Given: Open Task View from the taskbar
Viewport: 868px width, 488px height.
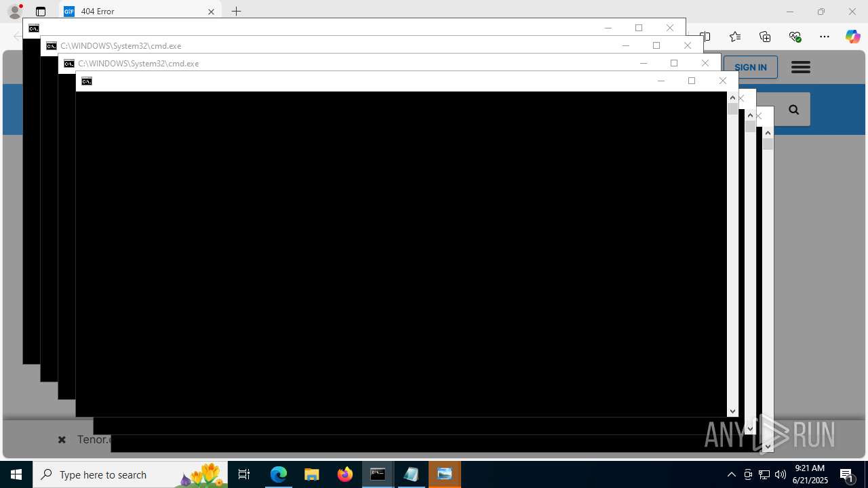Looking at the screenshot, I should point(244,474).
